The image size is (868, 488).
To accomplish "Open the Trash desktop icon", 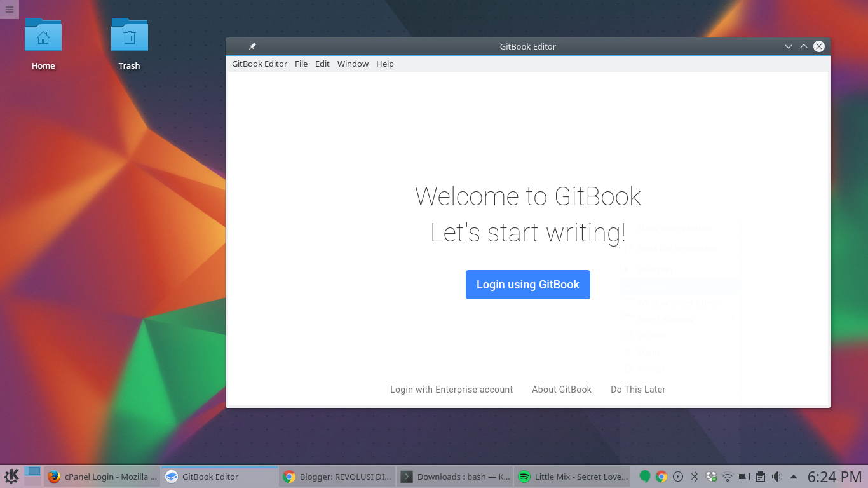I will (129, 43).
